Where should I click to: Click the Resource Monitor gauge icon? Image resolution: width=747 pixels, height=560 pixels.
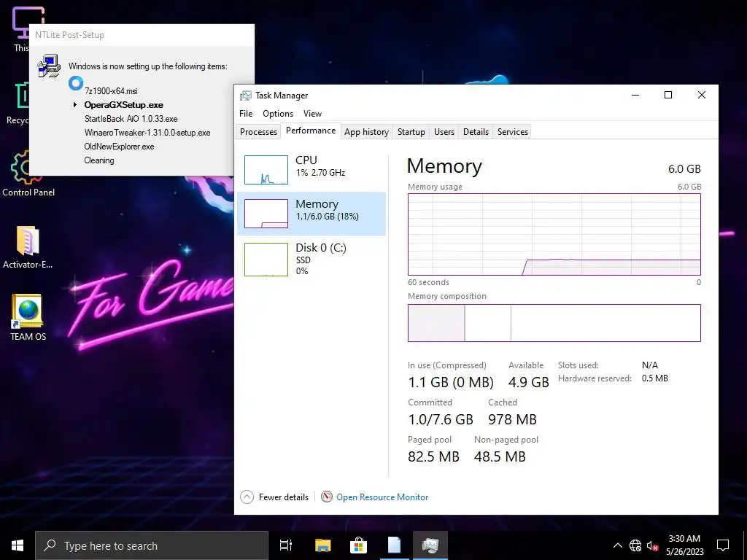pos(326,497)
